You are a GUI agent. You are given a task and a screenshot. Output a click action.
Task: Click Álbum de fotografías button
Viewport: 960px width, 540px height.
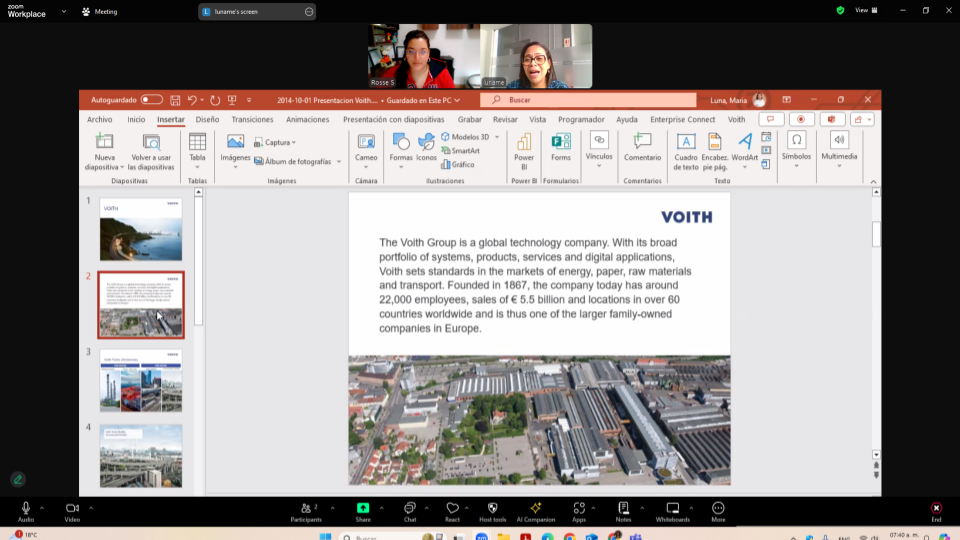tap(293, 162)
